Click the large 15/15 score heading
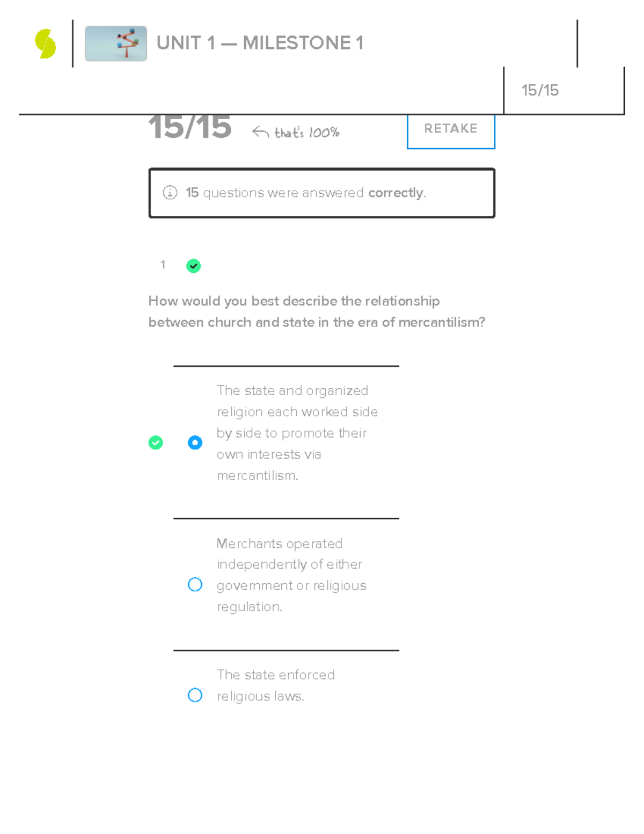 point(189,128)
